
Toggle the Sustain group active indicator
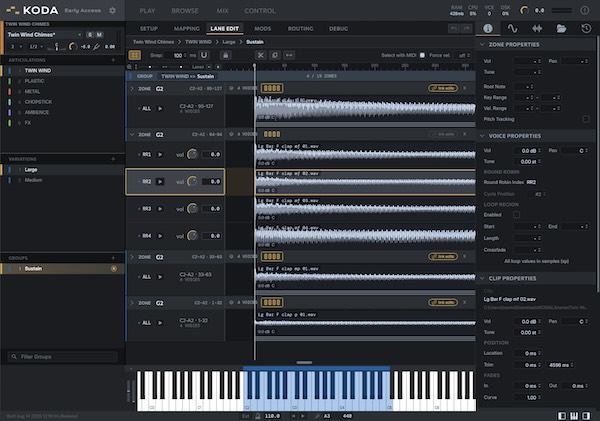114,269
